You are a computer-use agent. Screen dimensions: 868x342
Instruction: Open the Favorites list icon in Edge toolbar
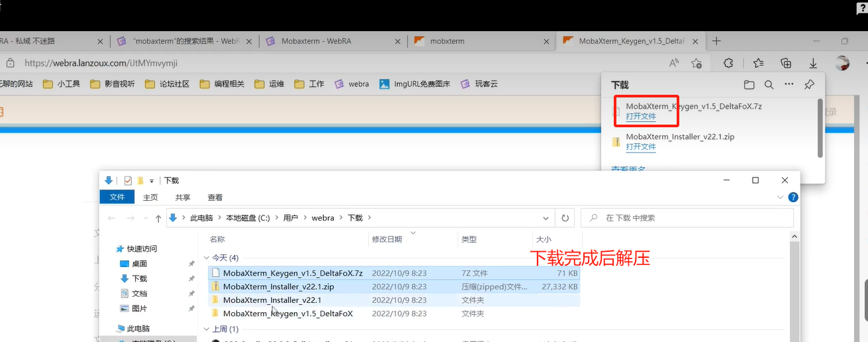[x=759, y=63]
